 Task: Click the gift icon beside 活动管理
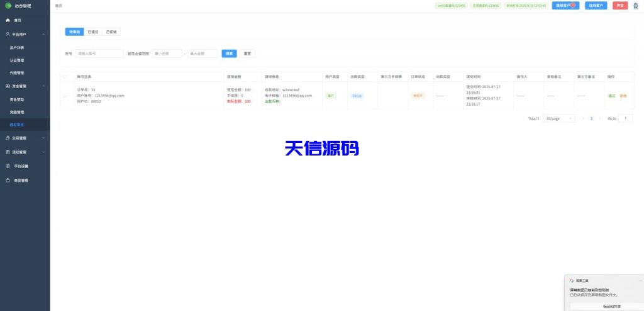[x=8, y=152]
